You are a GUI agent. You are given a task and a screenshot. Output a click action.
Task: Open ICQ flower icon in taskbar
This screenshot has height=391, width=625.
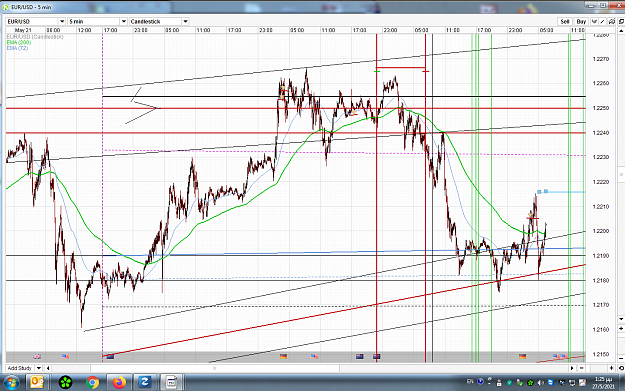coord(65,383)
